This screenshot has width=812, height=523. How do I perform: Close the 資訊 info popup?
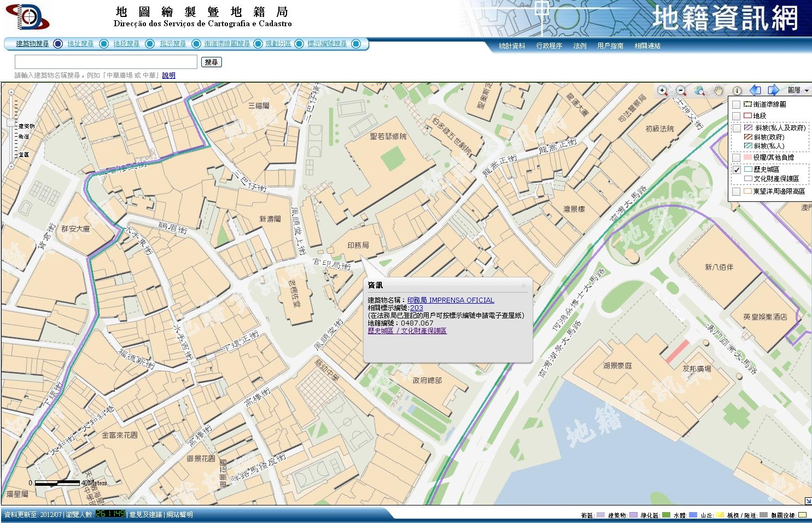point(523,285)
